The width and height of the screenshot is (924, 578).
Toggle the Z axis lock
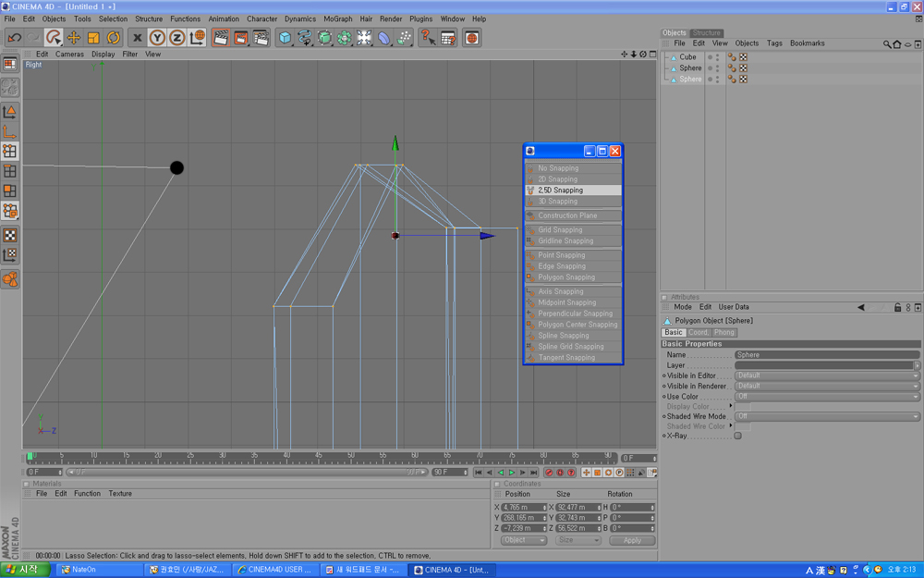click(x=176, y=38)
